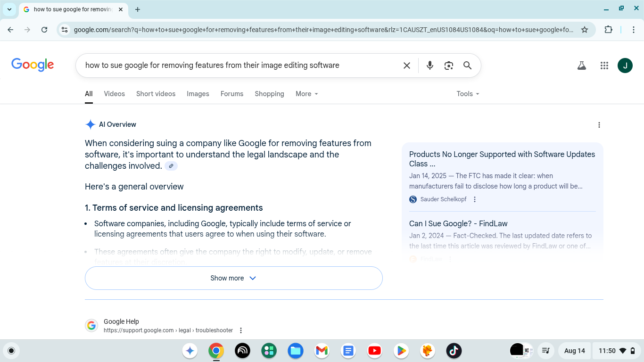The image size is (644, 362).
Task: Reload the current page
Action: coord(44,30)
